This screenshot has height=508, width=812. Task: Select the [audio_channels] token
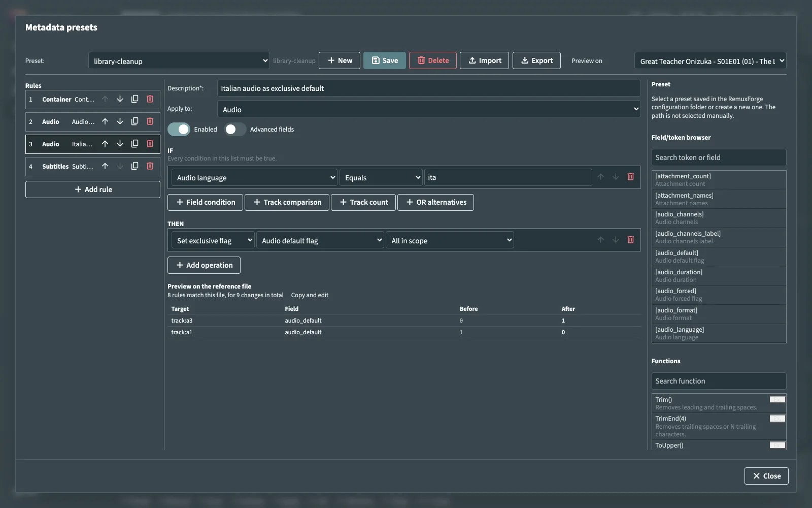coord(719,218)
